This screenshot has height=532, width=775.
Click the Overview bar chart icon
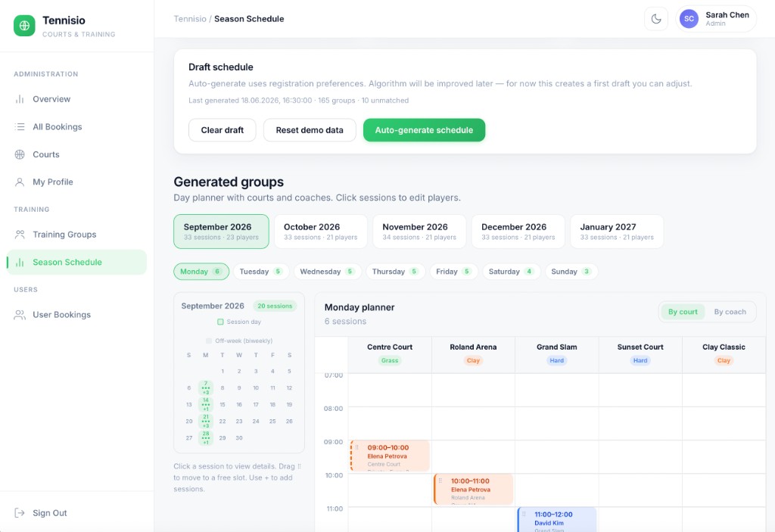click(20, 99)
